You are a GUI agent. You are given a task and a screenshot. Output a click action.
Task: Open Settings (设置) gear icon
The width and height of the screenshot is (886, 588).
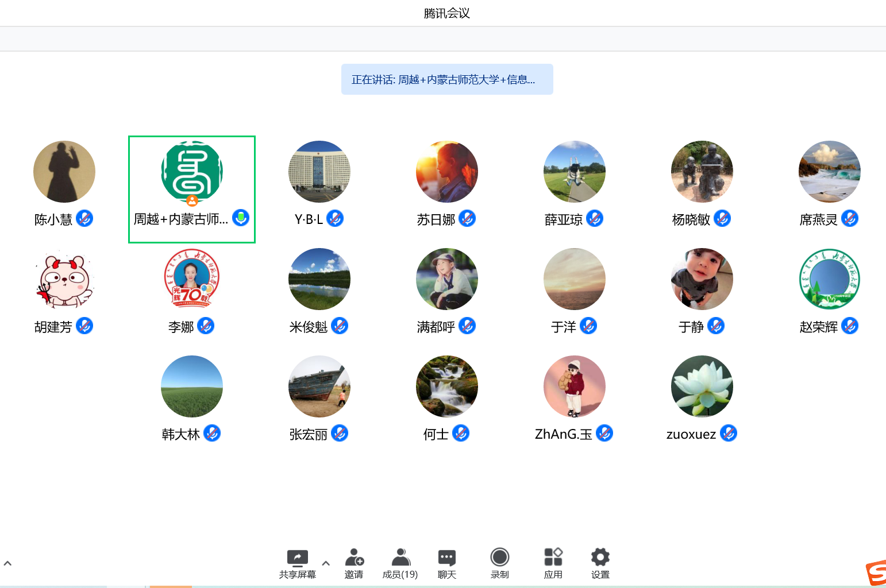click(600, 558)
